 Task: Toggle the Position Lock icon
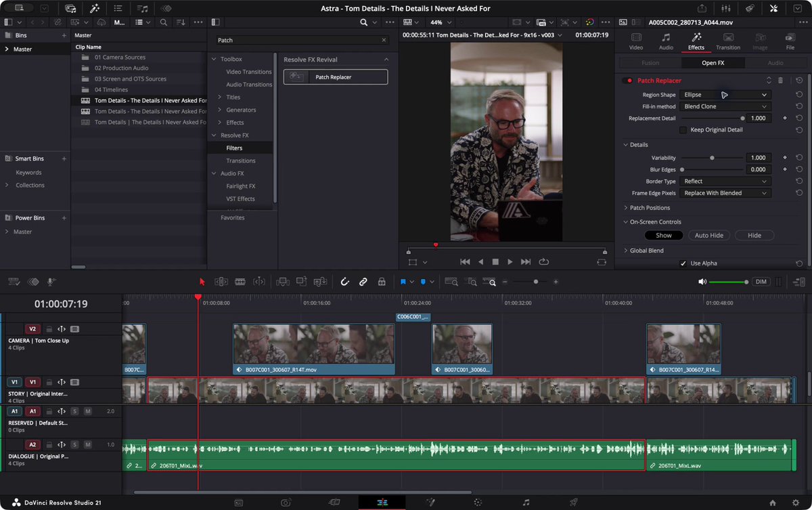(x=382, y=282)
